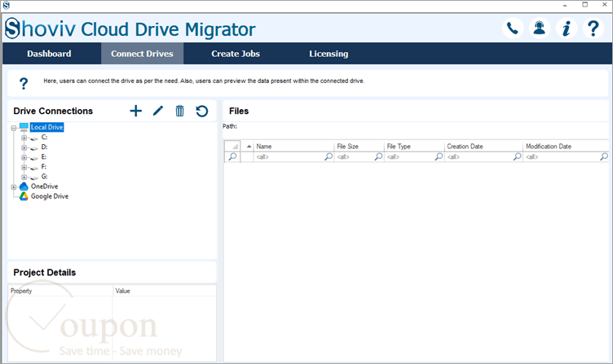Click the filter row magnifier on left
613x364 pixels.
point(232,156)
